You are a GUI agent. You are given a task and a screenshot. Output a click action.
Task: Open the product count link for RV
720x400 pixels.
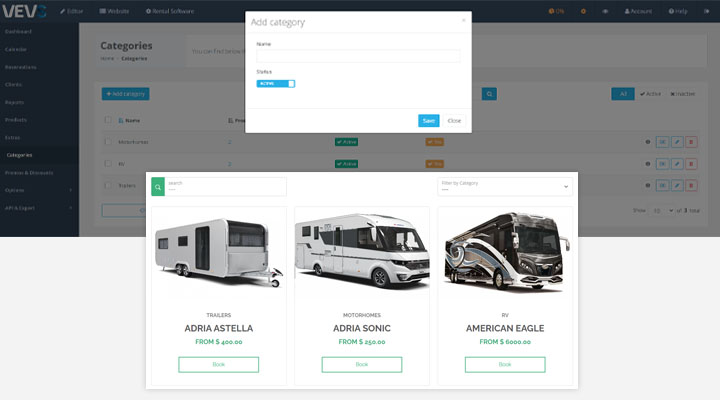tap(230, 164)
